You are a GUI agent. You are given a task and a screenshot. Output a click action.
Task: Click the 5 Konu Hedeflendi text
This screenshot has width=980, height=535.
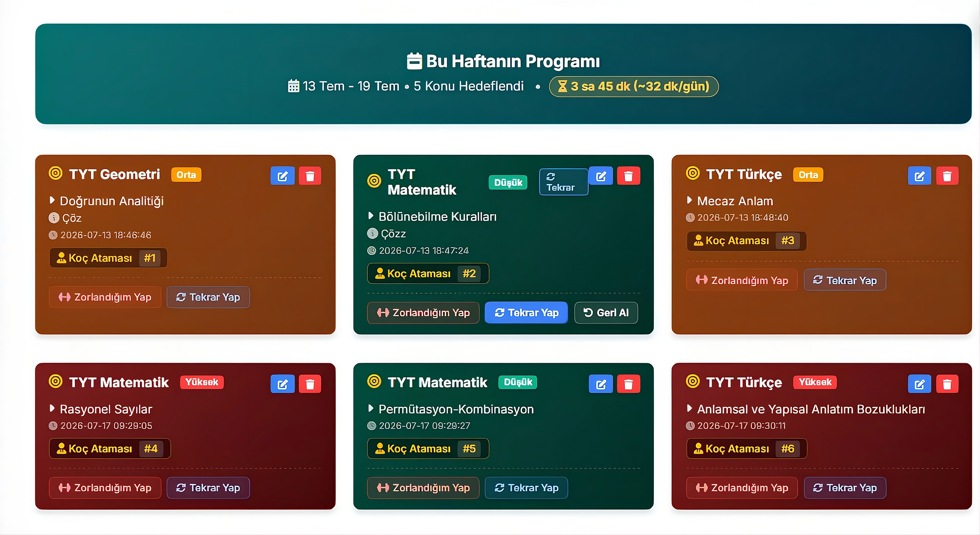coord(469,86)
